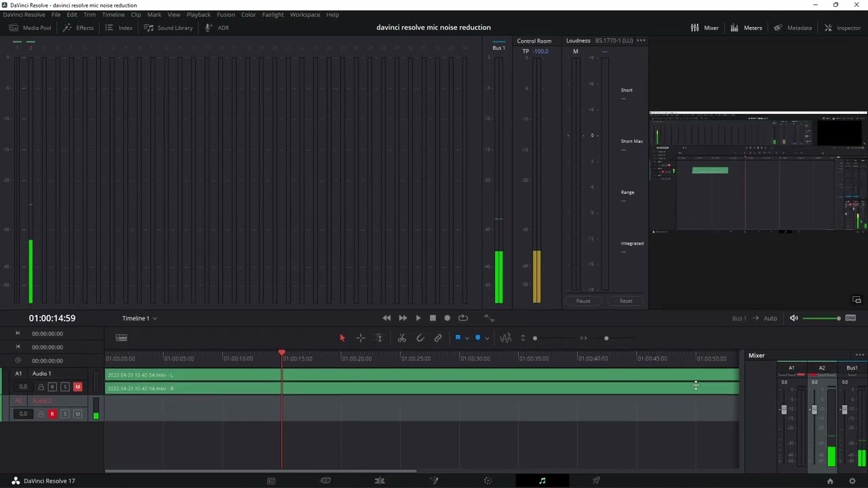Toggle mute M on Audio 1 track
868x488 pixels.
click(x=77, y=387)
